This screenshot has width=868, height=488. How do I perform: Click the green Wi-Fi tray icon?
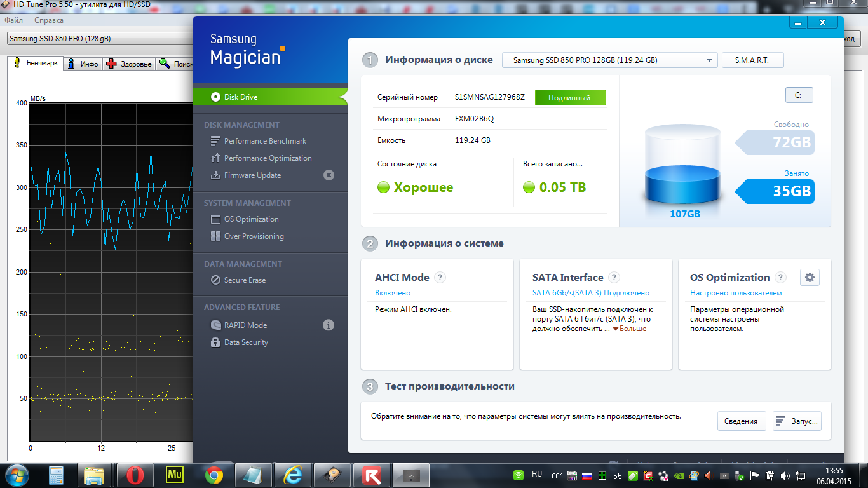(x=519, y=475)
